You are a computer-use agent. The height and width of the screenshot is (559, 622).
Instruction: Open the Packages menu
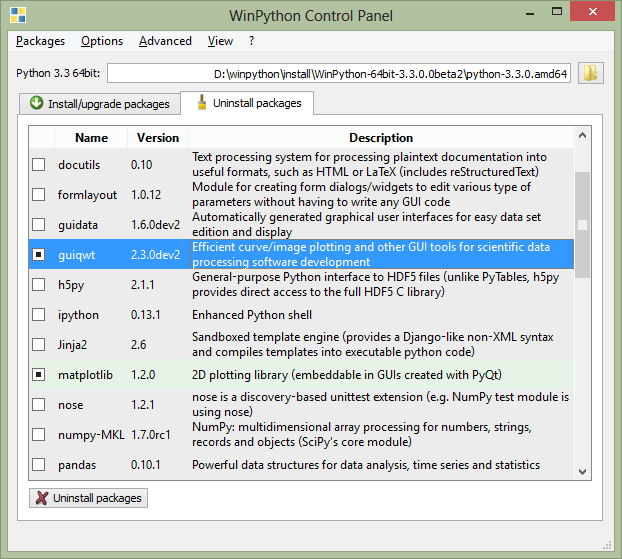[x=40, y=41]
